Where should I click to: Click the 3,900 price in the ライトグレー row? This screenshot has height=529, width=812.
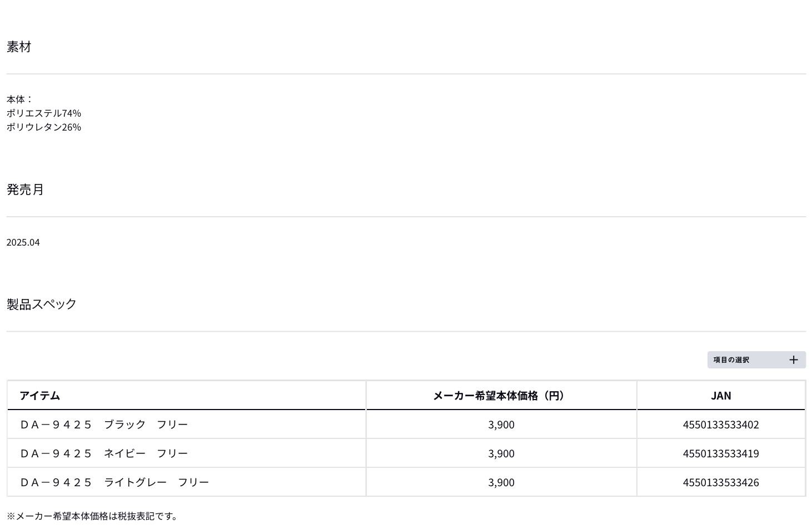[x=501, y=482]
